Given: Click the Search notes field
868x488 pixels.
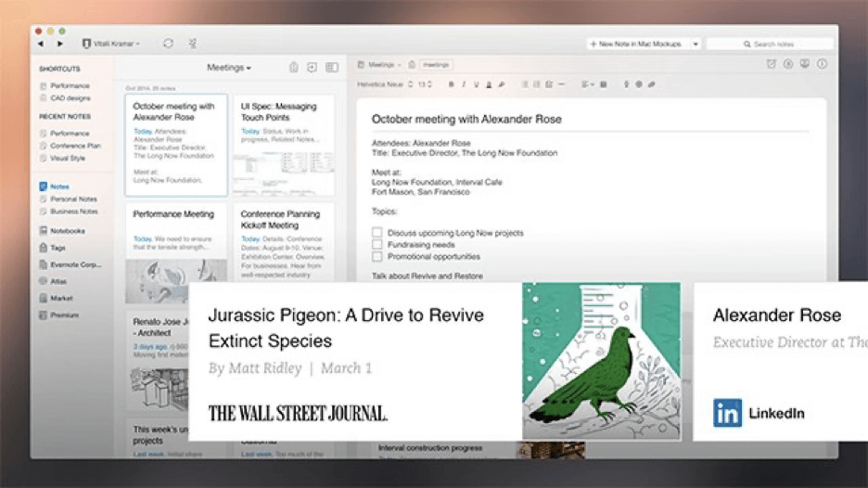Looking at the screenshot, I should 770,44.
